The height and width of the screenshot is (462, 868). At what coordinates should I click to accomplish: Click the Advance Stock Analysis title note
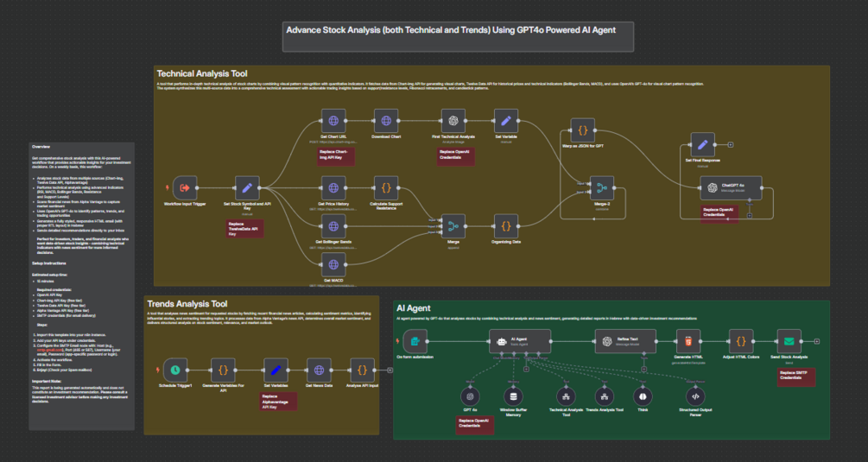point(458,36)
